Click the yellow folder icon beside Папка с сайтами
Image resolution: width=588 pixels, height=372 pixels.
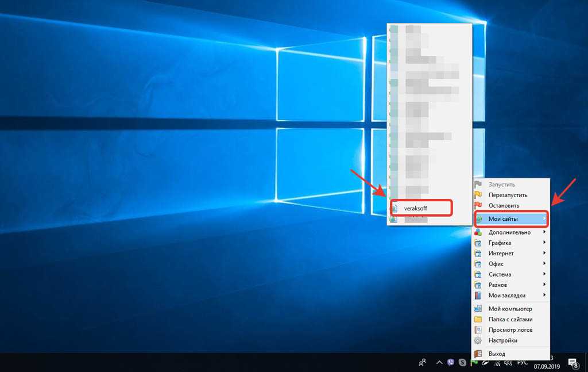pyautogui.click(x=478, y=320)
